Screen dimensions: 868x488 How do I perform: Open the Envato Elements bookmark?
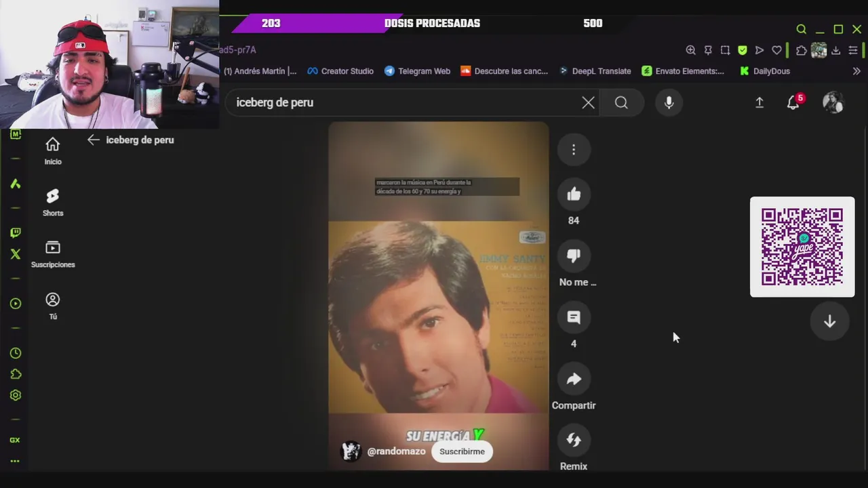[683, 71]
